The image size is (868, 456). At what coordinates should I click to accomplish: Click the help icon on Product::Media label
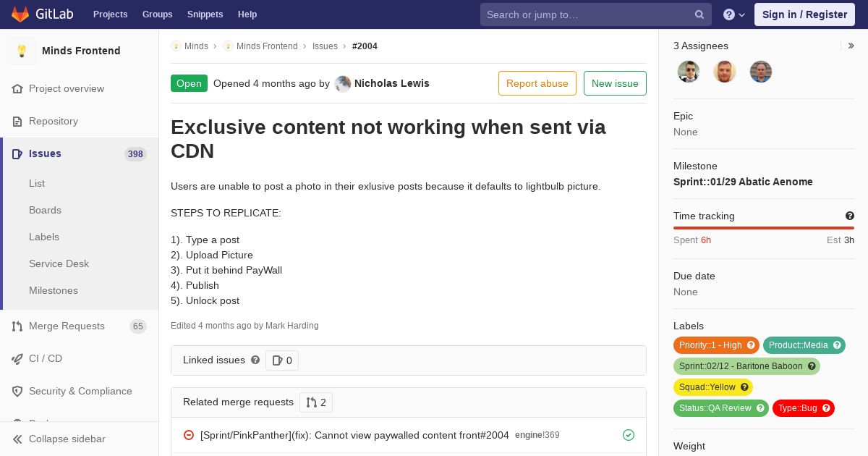[x=837, y=345]
